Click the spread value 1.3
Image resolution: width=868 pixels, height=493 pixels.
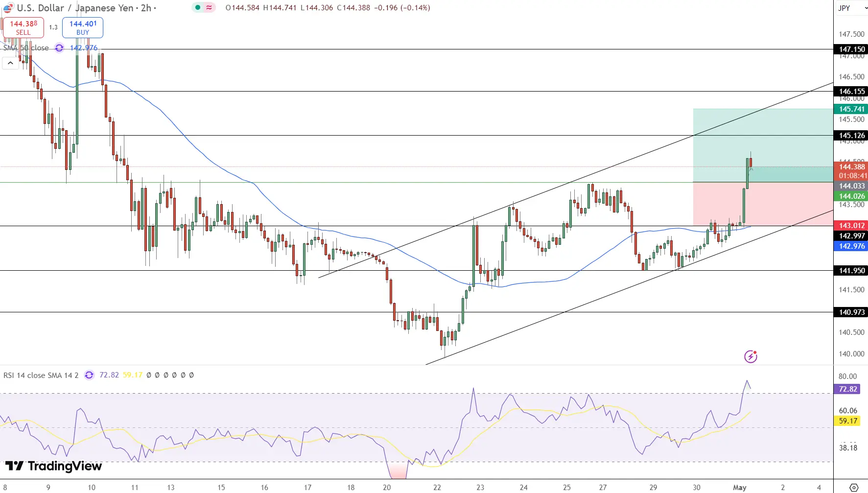click(53, 27)
